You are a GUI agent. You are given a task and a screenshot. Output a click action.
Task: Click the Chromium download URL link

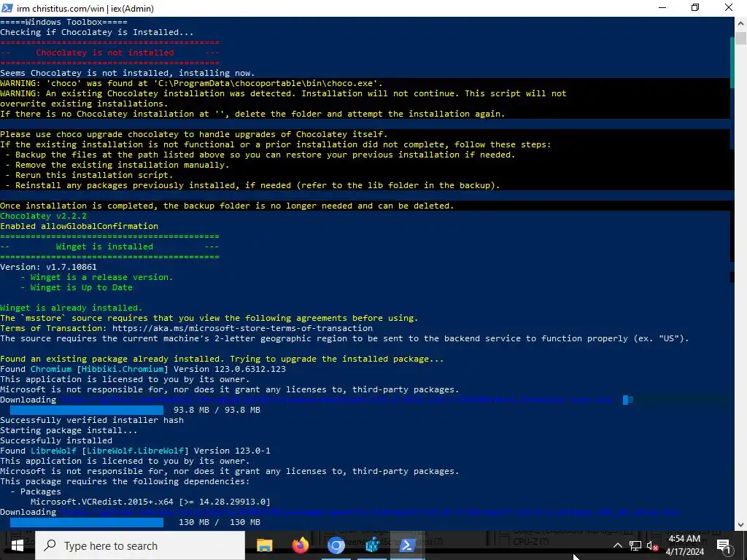click(336, 400)
